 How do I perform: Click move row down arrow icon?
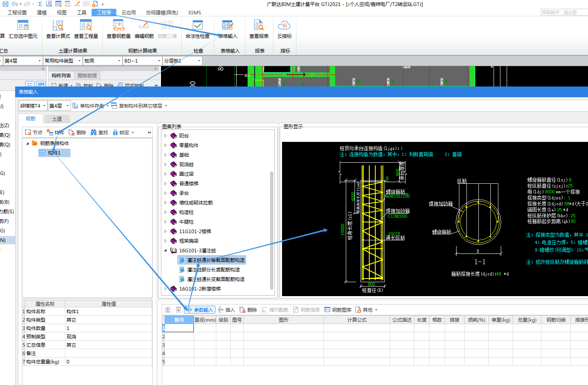pos(178,310)
